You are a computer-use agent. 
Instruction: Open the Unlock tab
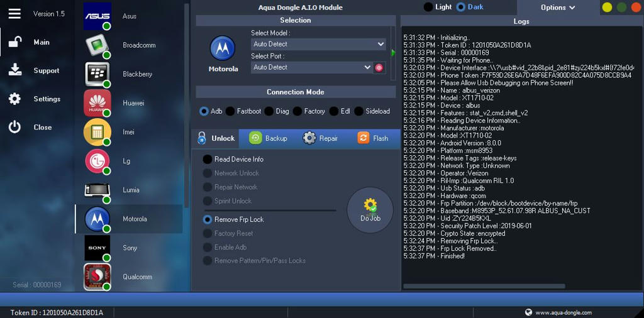tap(215, 138)
